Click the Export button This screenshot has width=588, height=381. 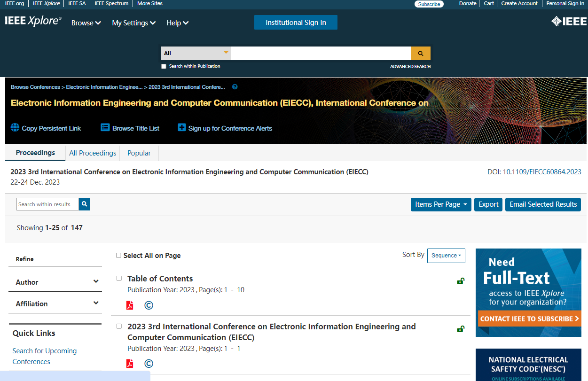point(488,204)
